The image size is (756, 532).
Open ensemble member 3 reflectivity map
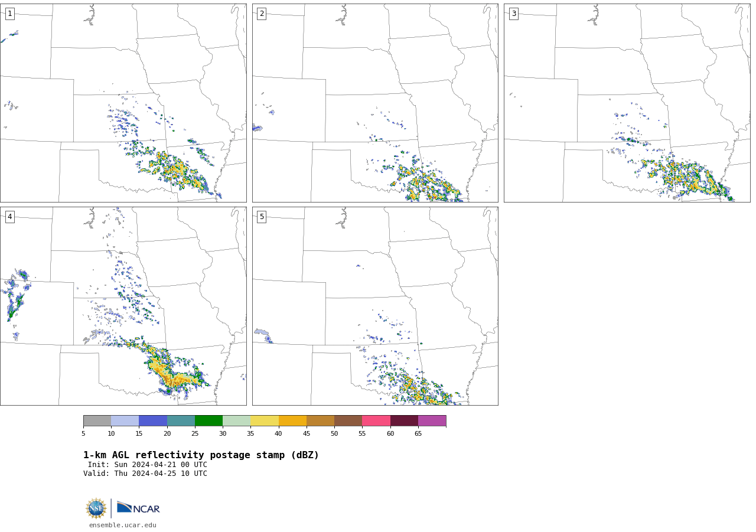(x=627, y=103)
